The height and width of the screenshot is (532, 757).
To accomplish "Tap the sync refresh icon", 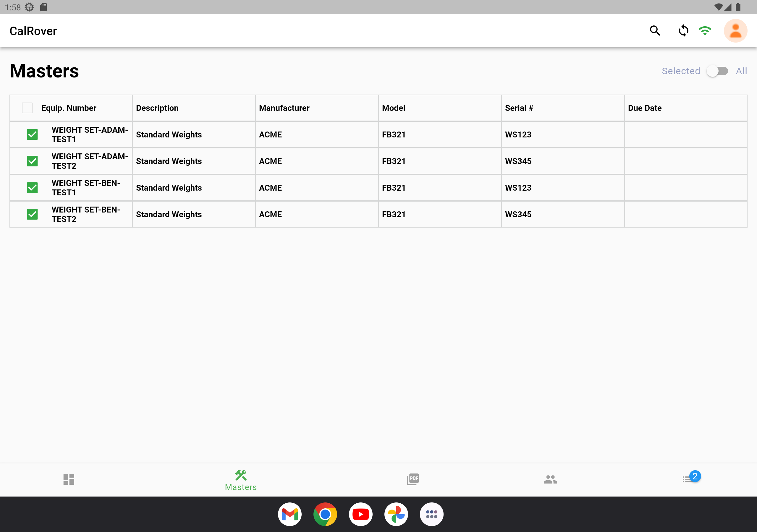I will point(683,31).
